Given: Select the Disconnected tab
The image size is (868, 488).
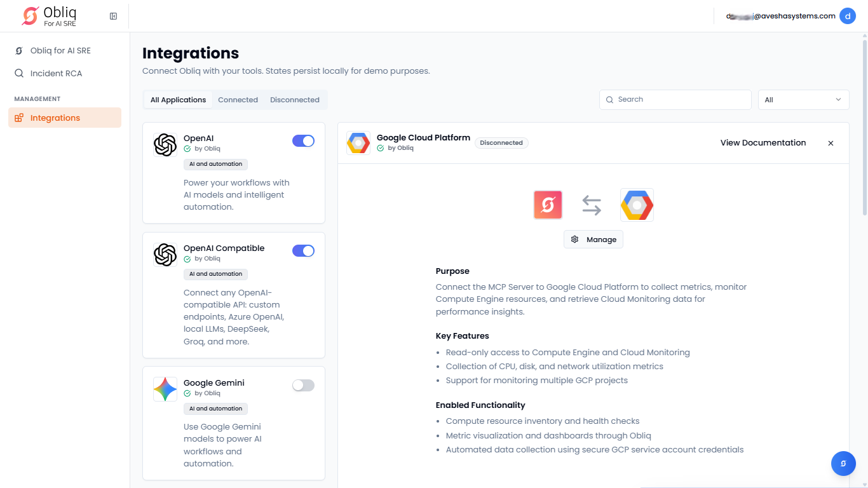Looking at the screenshot, I should point(294,100).
